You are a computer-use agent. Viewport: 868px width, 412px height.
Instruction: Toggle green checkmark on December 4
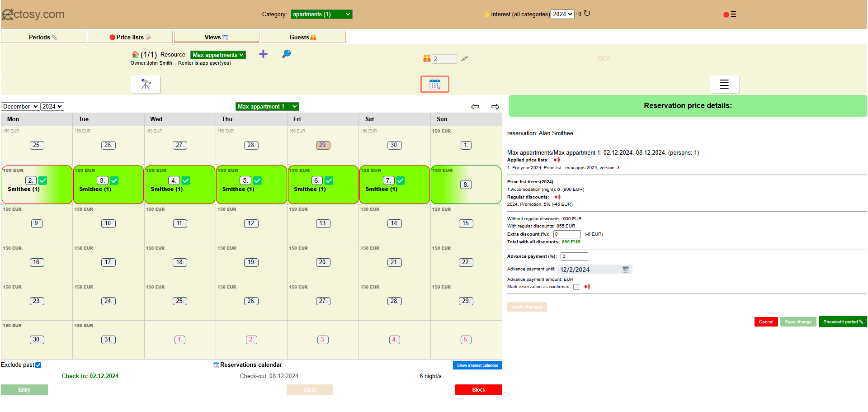186,180
